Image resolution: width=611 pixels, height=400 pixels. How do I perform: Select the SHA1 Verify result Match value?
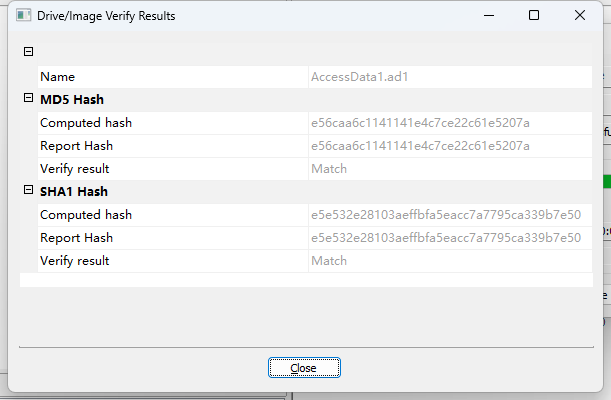pos(329,261)
